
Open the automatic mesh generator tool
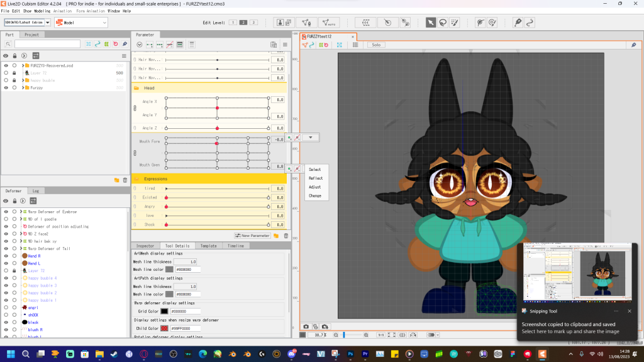(x=329, y=23)
